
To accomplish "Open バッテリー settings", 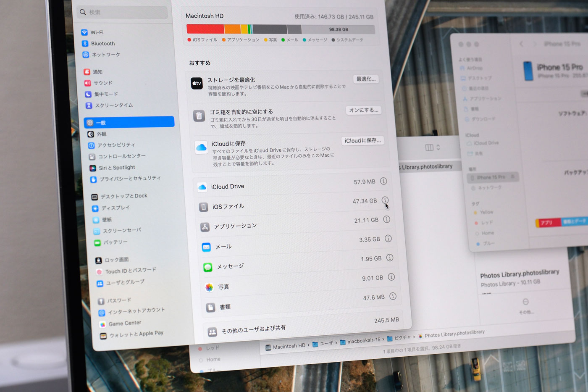I will (111, 242).
